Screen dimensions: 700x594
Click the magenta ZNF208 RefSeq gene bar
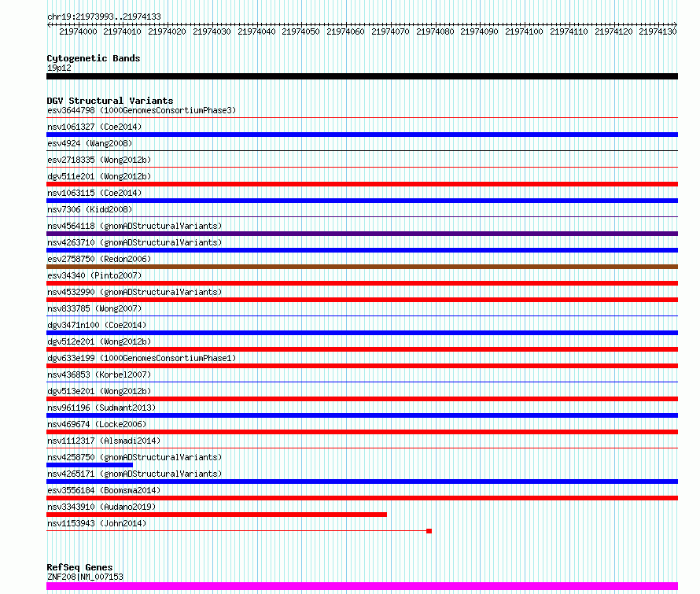point(362,586)
